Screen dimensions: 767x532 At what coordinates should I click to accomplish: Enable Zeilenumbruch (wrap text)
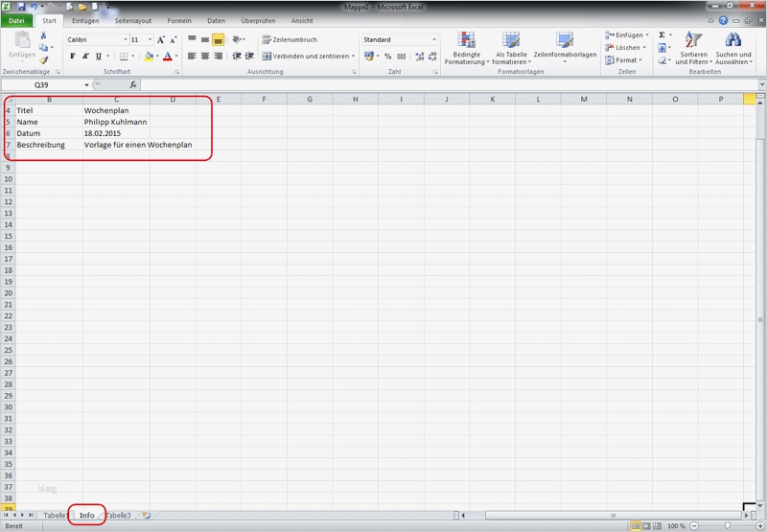[x=290, y=39]
